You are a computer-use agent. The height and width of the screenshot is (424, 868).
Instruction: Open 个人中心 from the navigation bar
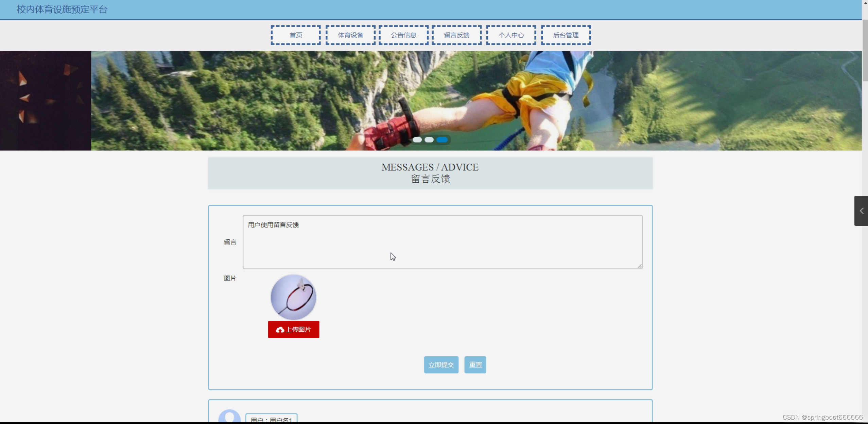point(511,35)
